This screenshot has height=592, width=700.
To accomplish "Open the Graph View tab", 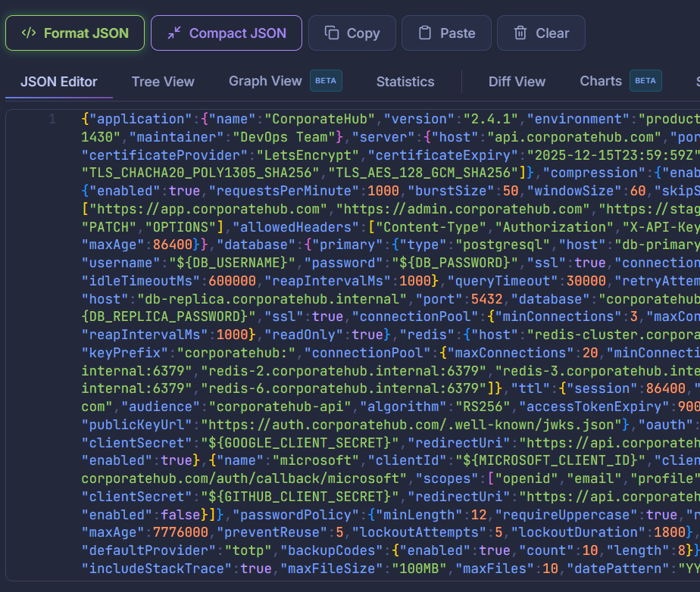I will (265, 81).
